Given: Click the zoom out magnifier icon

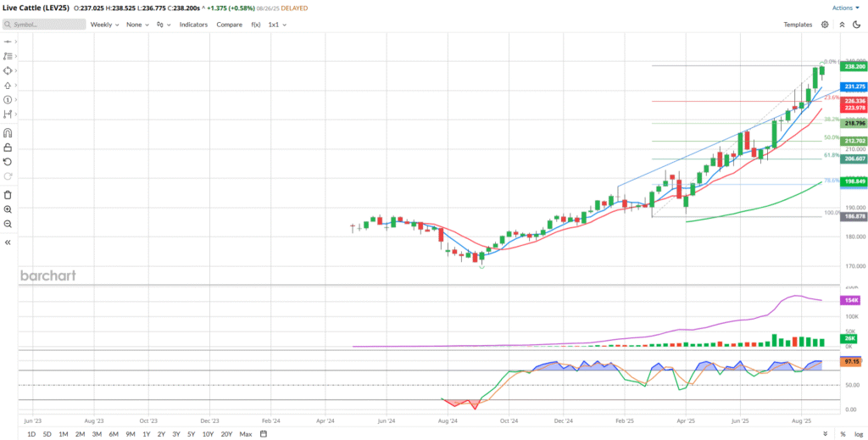Looking at the screenshot, I should pyautogui.click(x=8, y=224).
